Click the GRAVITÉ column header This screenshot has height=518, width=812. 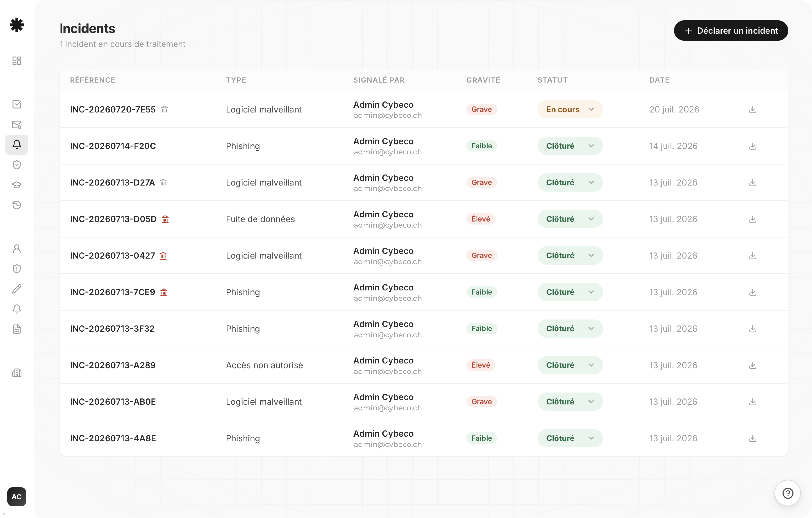tap(483, 80)
